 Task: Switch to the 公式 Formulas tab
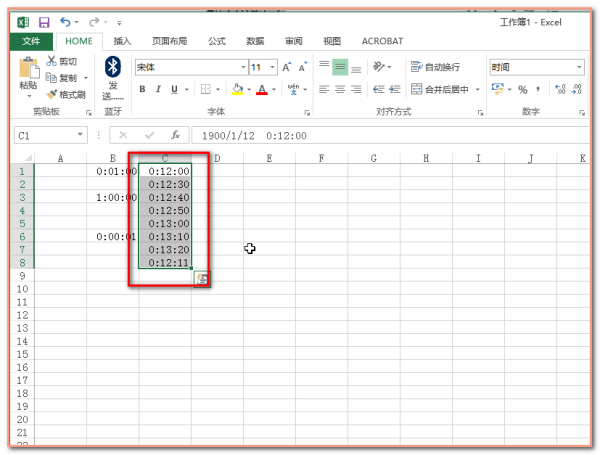click(216, 41)
